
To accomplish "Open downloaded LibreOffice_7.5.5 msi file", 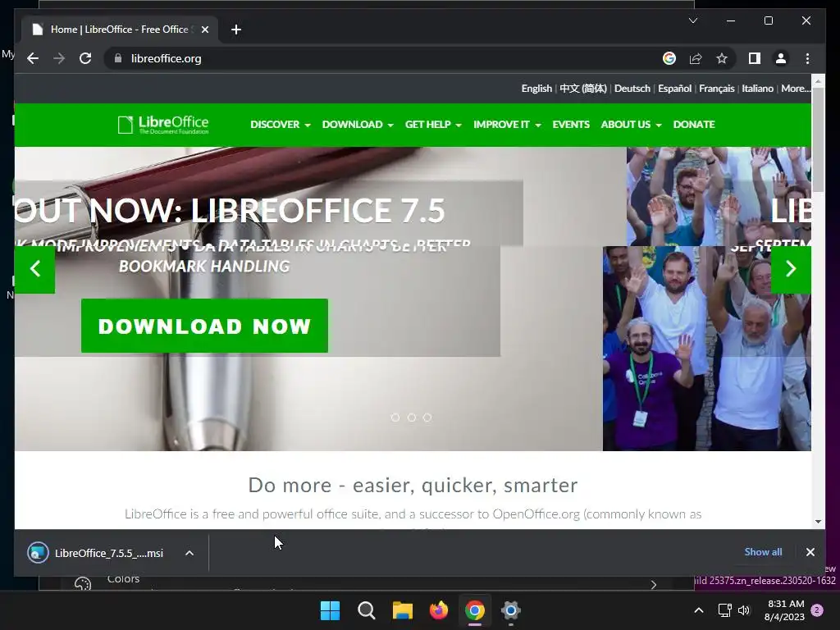I will tap(95, 553).
